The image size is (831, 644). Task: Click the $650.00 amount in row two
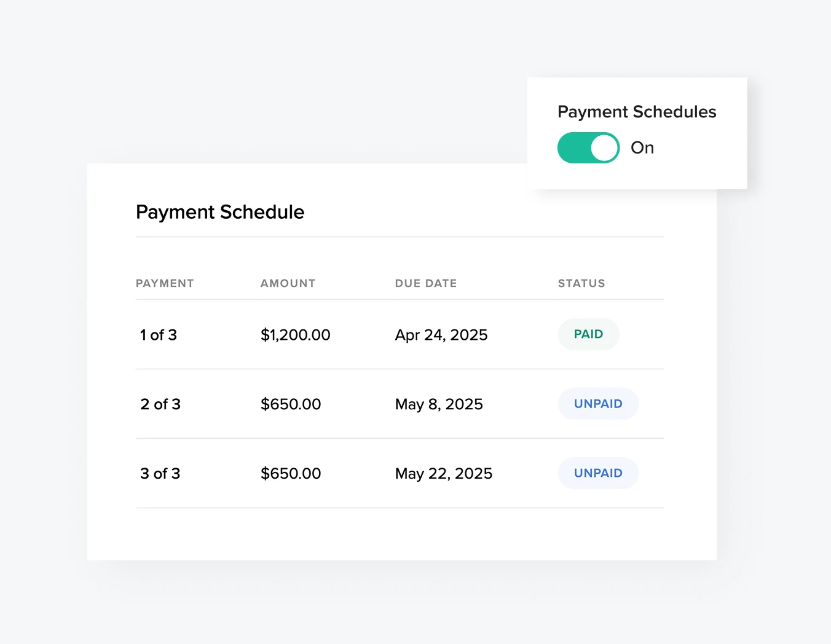coord(290,404)
